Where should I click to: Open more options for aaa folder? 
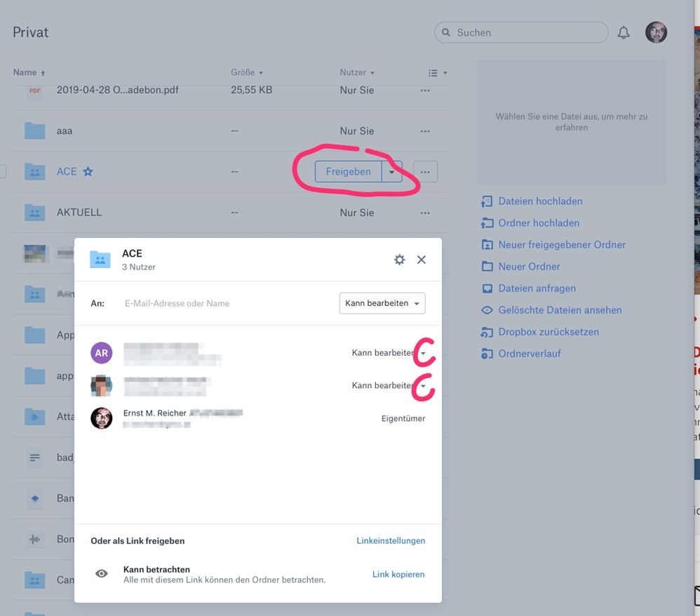click(x=425, y=131)
